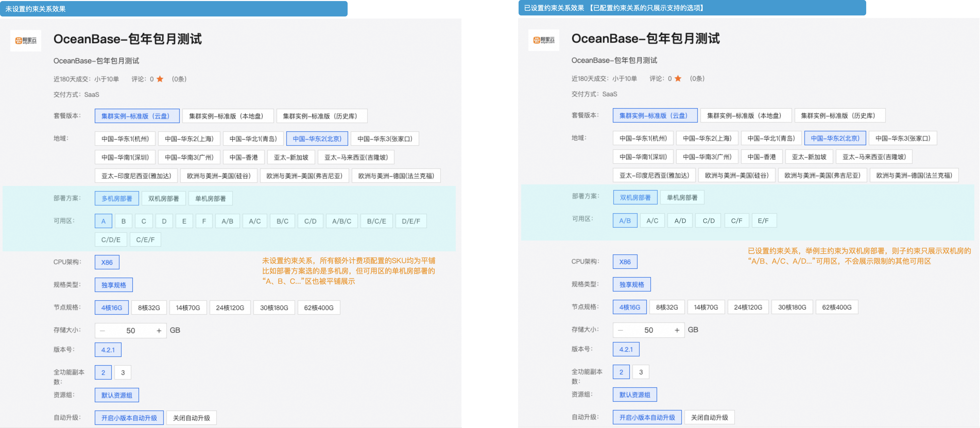980x428 pixels.
Task: Choose region 中国-华东1(杭州) in the left panel
Action: (125, 139)
